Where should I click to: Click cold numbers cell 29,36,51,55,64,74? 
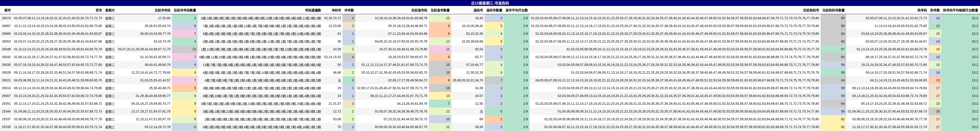158,26
